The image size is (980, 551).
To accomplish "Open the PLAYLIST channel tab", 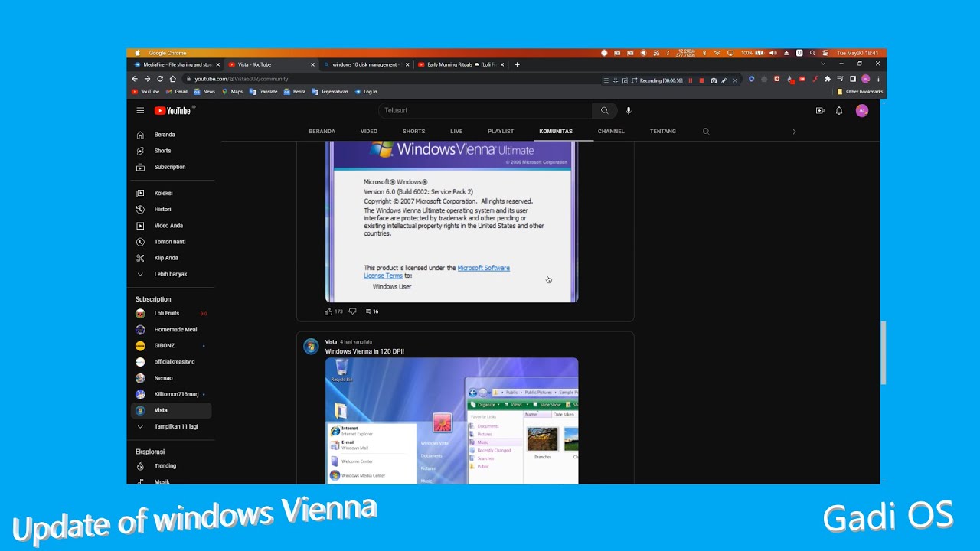I will pyautogui.click(x=501, y=131).
